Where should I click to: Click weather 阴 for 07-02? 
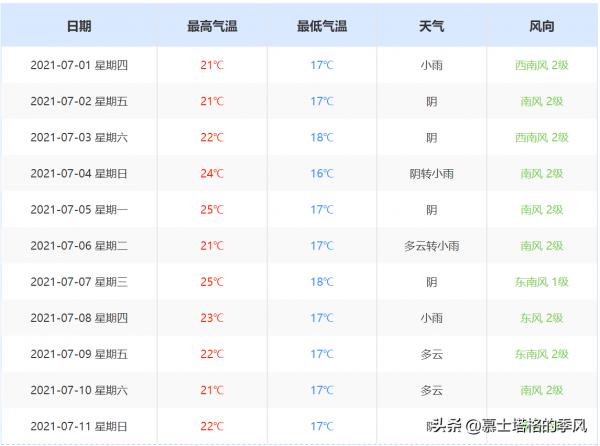click(432, 102)
